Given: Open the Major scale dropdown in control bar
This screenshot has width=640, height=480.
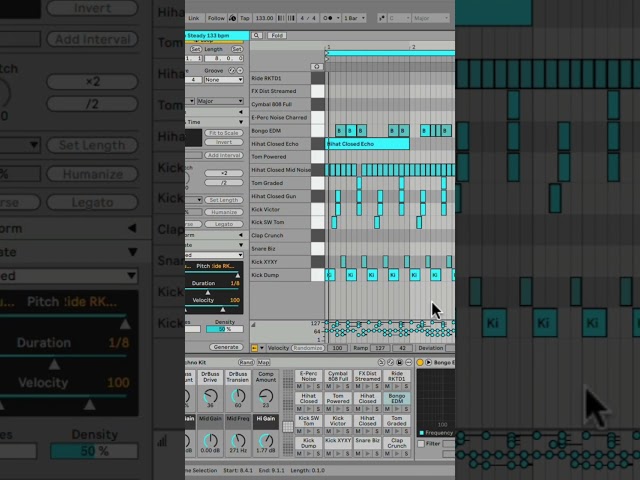Looking at the screenshot, I should click(431, 18).
